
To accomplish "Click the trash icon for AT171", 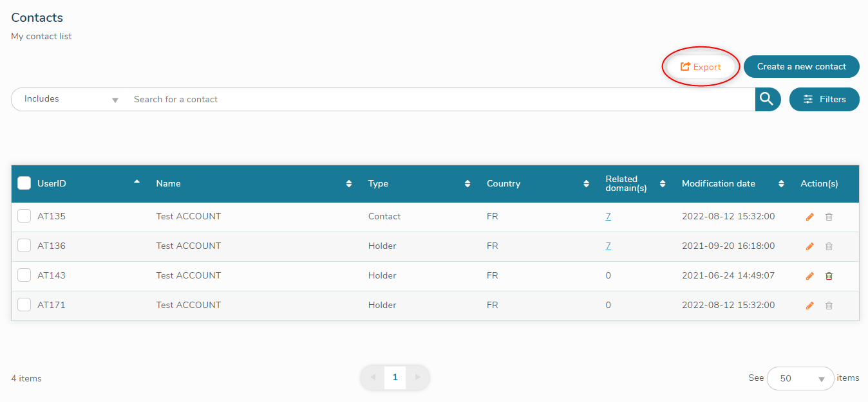I will (x=829, y=306).
